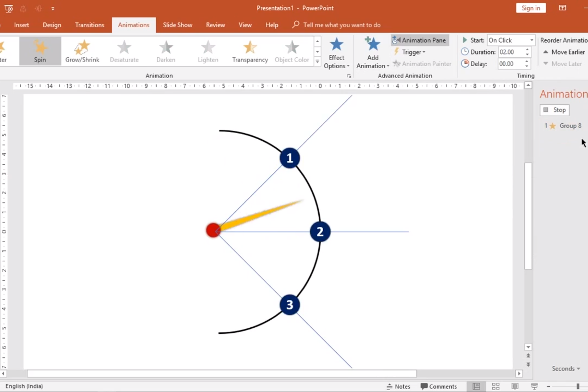
Task: Expand the Start timing dropdown
Action: (531, 40)
